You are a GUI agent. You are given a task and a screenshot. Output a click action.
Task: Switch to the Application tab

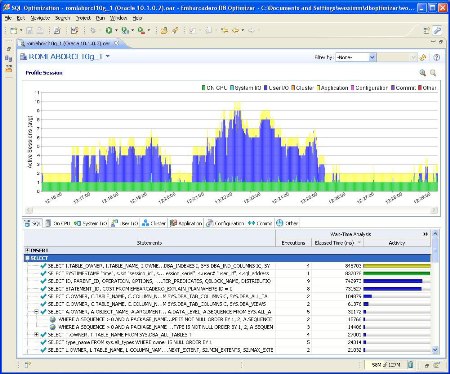(186, 223)
